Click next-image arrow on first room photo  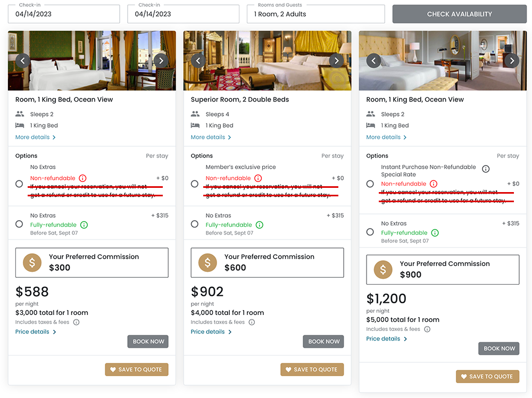[x=161, y=61]
